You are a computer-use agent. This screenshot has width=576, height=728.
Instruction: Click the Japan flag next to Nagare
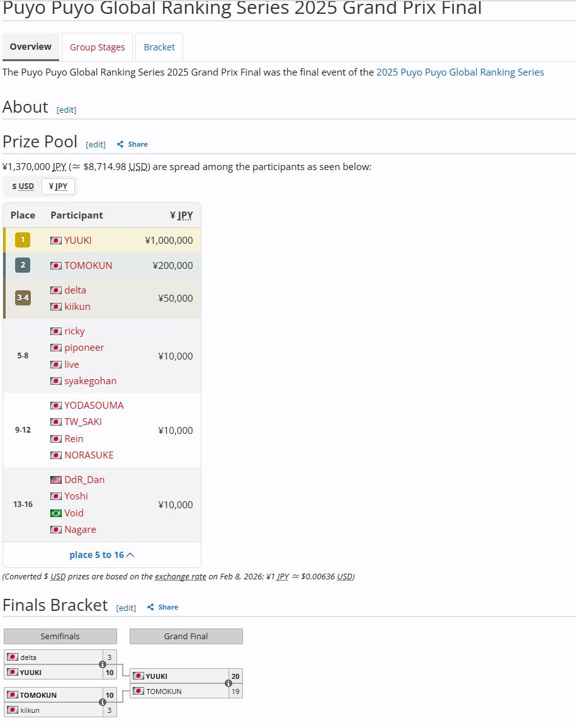(x=55, y=530)
